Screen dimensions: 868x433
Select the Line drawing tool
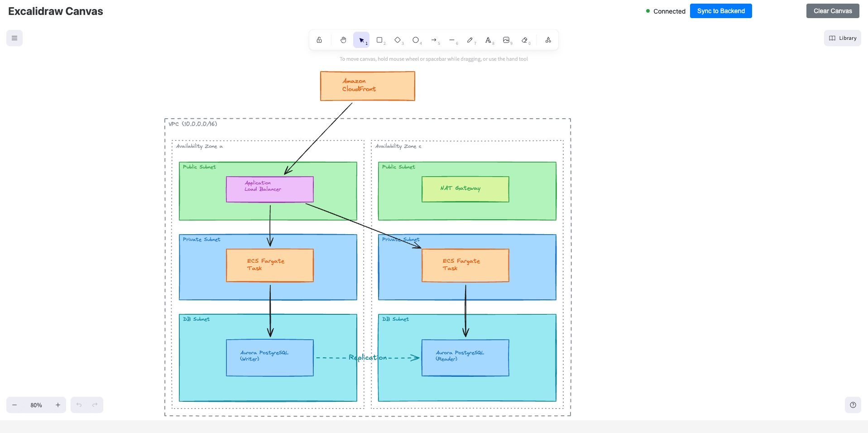452,40
